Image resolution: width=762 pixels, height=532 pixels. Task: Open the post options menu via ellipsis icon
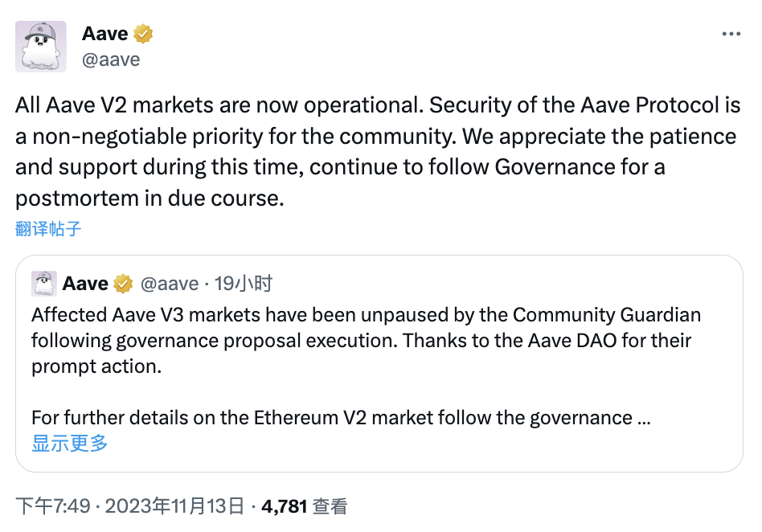click(731, 33)
